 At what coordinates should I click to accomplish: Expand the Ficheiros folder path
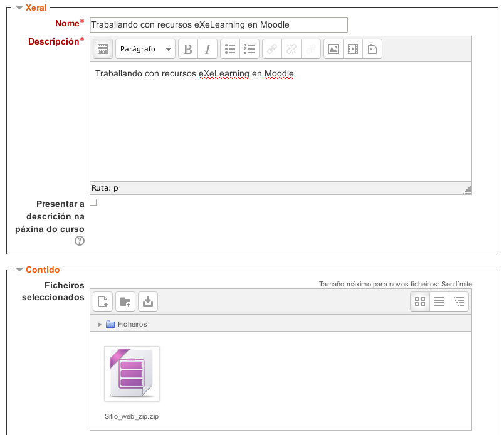100,324
